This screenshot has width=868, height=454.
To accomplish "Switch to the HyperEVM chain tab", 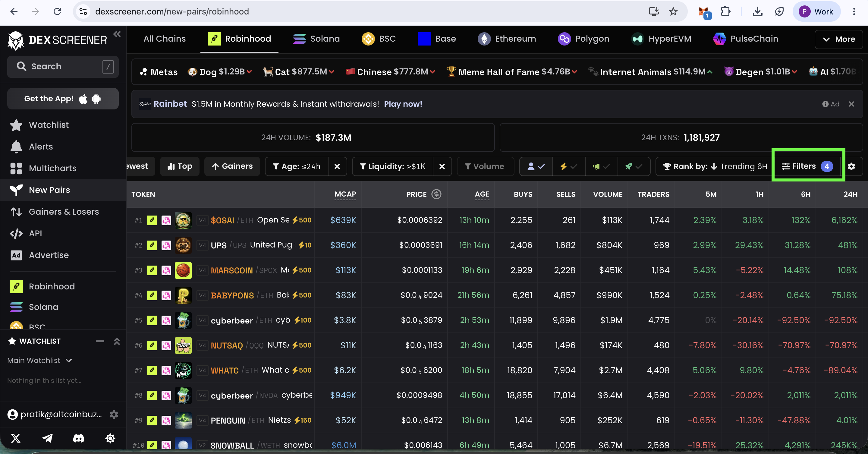I will [x=661, y=39].
